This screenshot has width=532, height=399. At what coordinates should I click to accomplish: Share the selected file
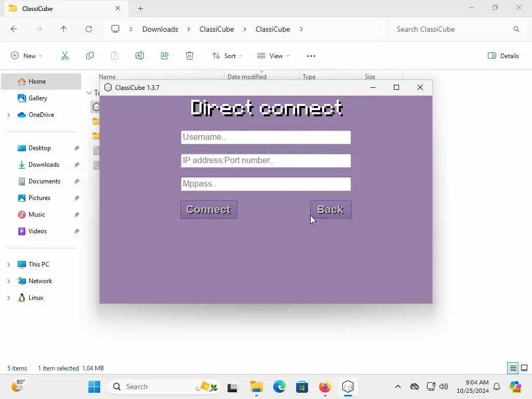165,56
